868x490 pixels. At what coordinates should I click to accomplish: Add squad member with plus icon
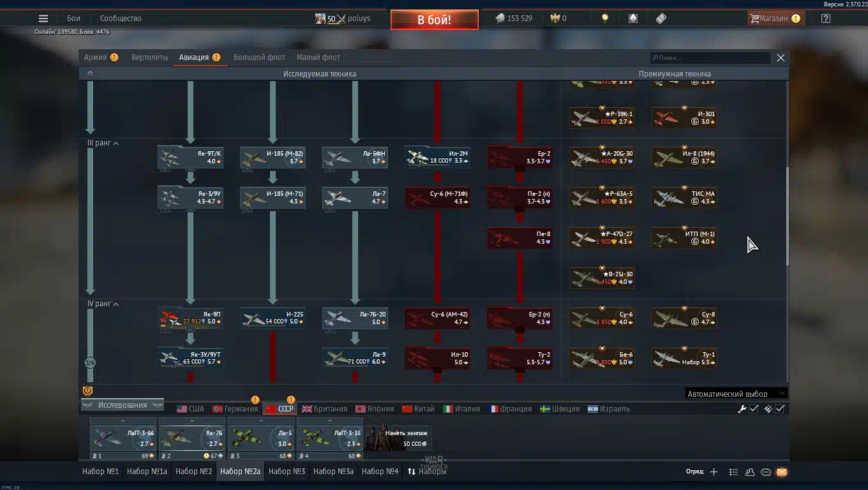coord(714,472)
